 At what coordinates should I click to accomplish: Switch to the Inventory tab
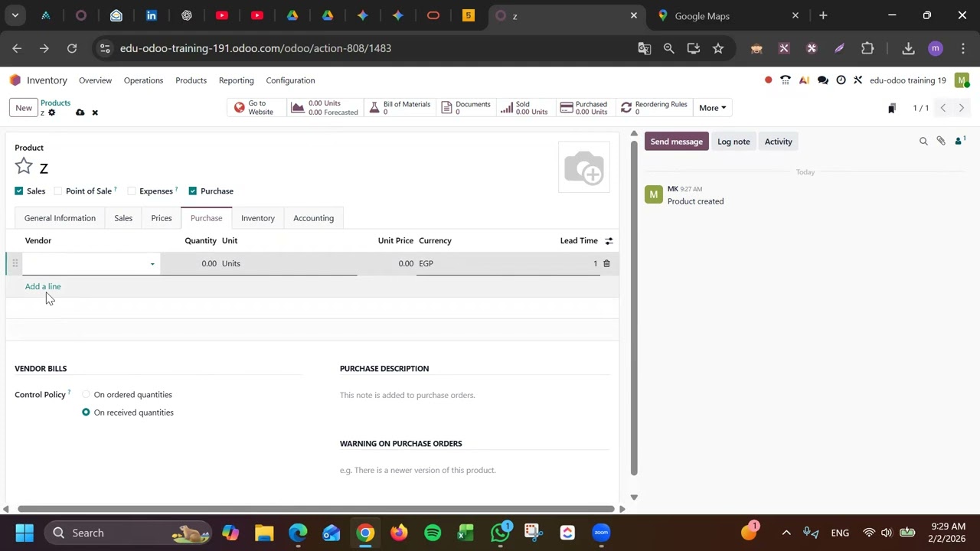click(x=258, y=218)
